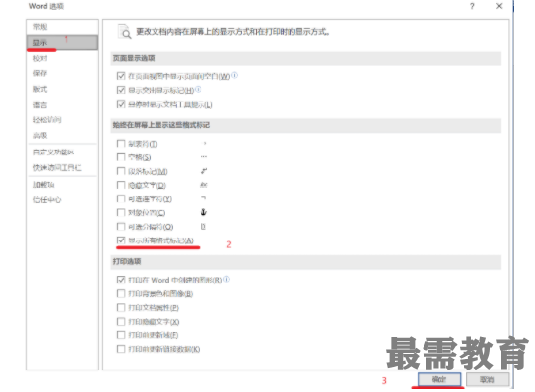This screenshot has height=392, width=535.
Task: Open the 信任中心 category
Action: pyautogui.click(x=63, y=200)
